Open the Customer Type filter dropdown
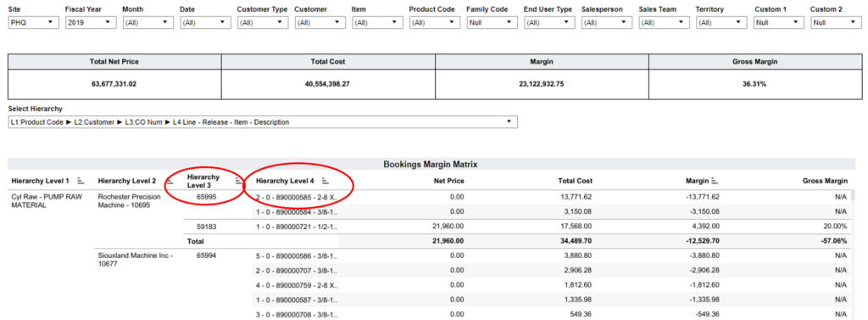The width and height of the screenshot is (868, 320). (263, 23)
